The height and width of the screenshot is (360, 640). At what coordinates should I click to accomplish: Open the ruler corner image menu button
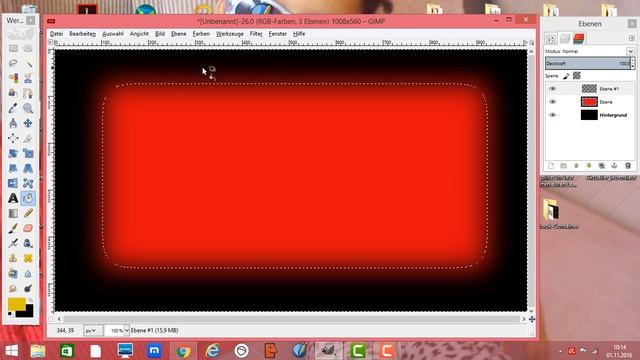click(x=51, y=42)
